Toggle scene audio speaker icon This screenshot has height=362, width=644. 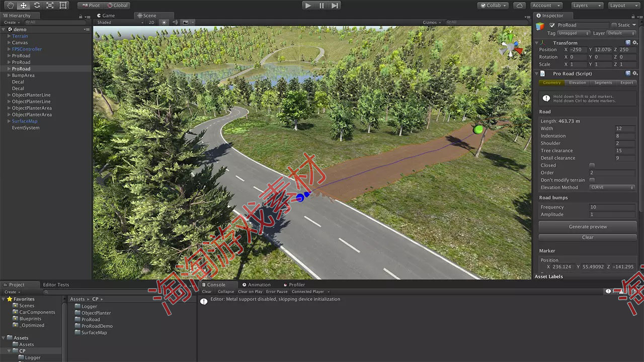pos(175,22)
